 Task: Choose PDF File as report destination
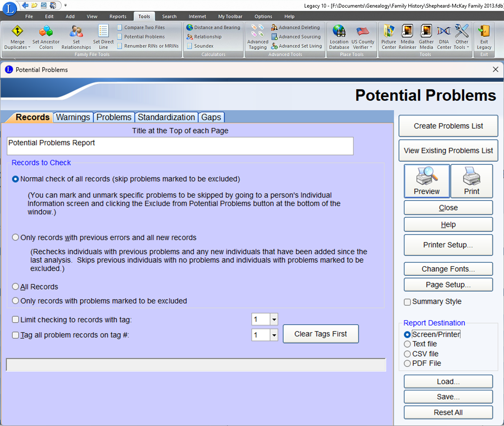[407, 364]
